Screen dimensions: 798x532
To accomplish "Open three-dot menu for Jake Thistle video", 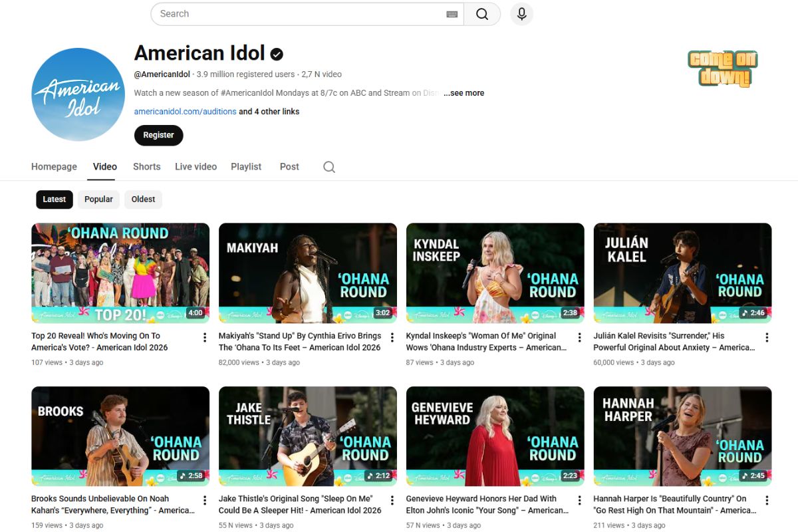I will [x=392, y=501].
